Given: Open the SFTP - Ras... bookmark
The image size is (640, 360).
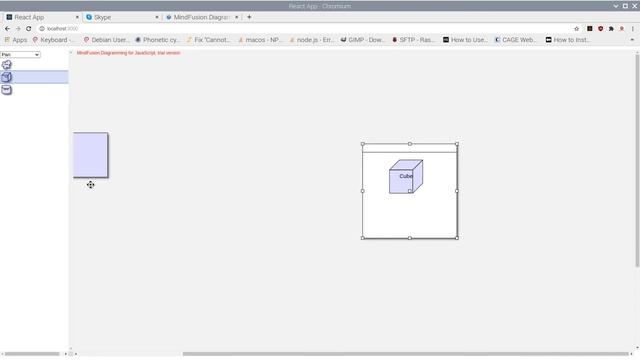Looking at the screenshot, I should pyautogui.click(x=413, y=40).
